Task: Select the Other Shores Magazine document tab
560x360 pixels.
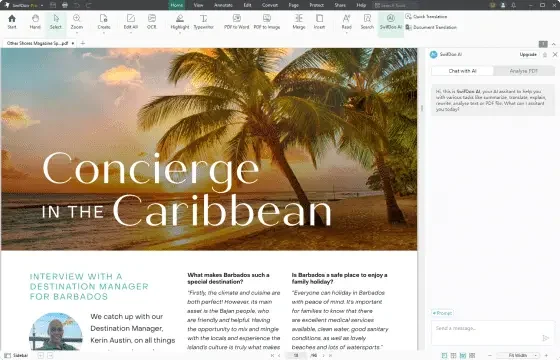Action: tap(38, 43)
